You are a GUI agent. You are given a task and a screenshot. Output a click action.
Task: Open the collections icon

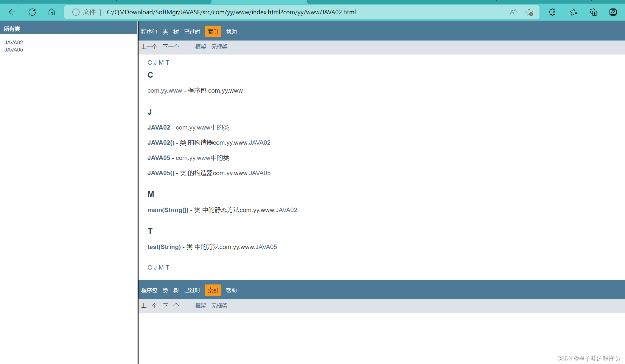pyautogui.click(x=593, y=12)
